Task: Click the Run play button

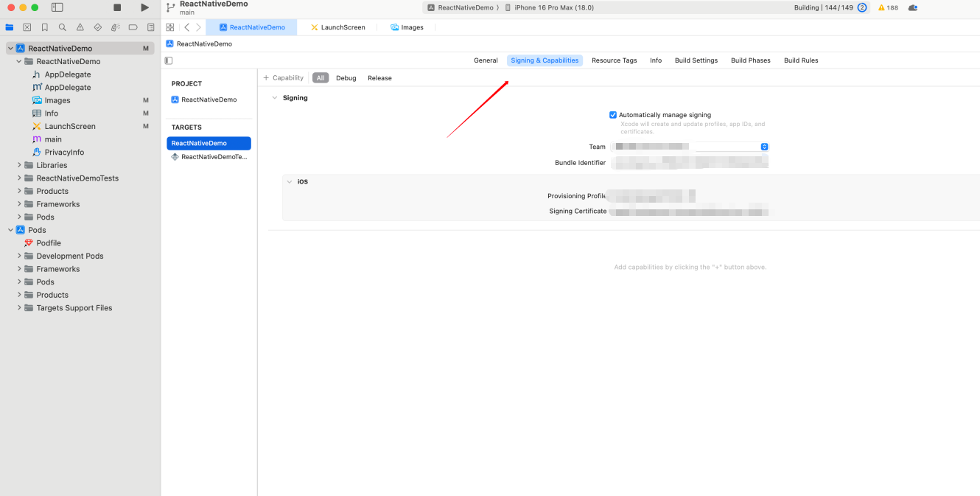Action: [x=144, y=7]
